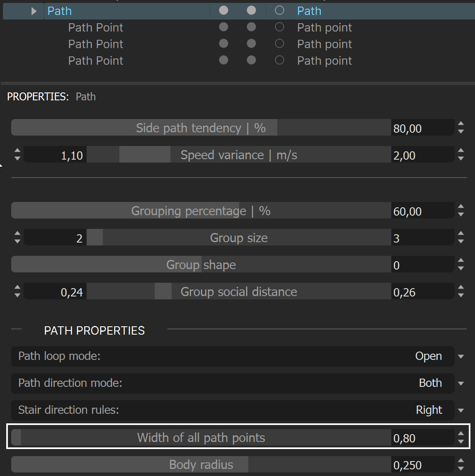Open the Path loop mode dropdown

pos(461,357)
